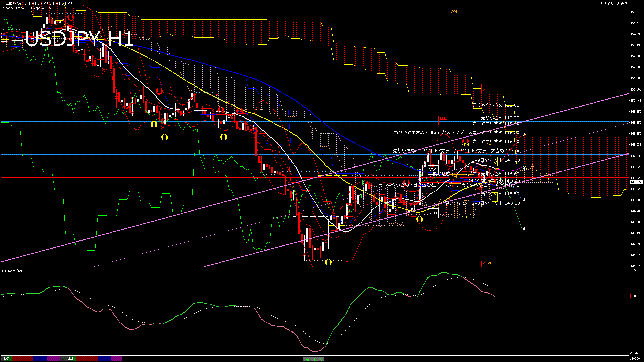
Task: Click the red 145.977 current price tag
Action: pyautogui.click(x=636, y=182)
